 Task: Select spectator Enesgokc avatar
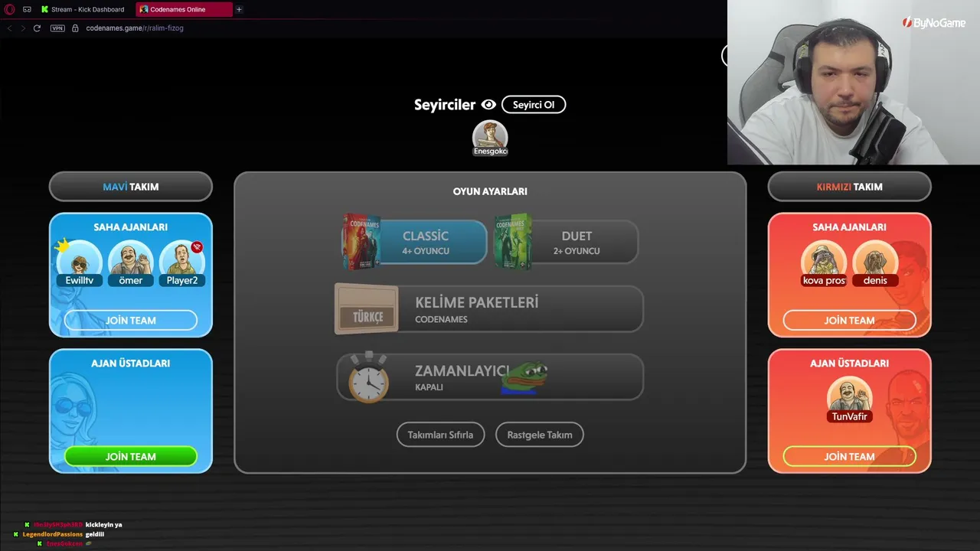490,138
